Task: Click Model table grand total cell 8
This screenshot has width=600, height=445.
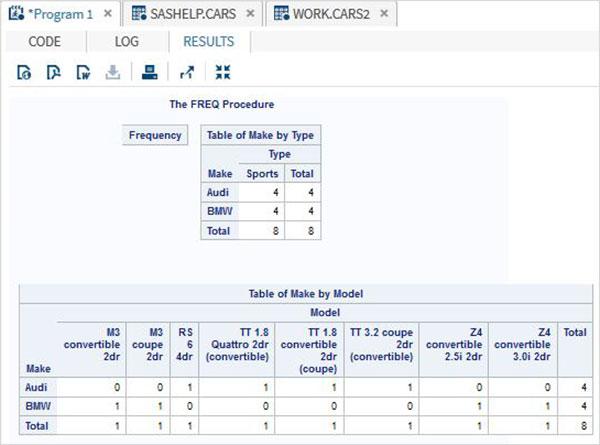Action: pyautogui.click(x=575, y=425)
